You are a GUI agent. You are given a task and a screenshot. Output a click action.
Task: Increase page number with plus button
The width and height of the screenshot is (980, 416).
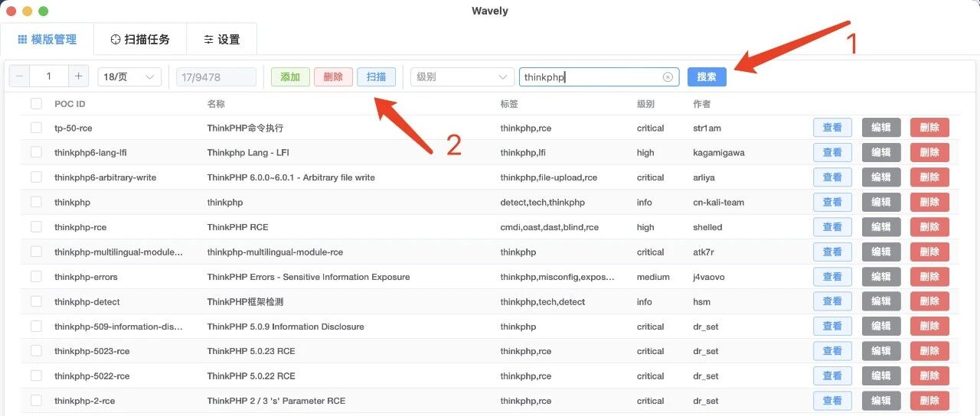tap(79, 76)
